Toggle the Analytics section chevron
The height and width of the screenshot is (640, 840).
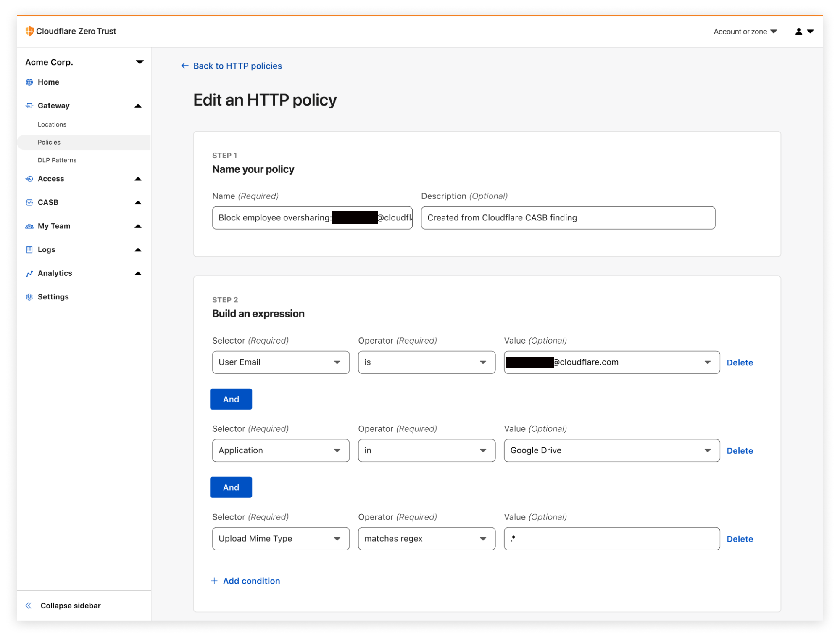click(138, 273)
